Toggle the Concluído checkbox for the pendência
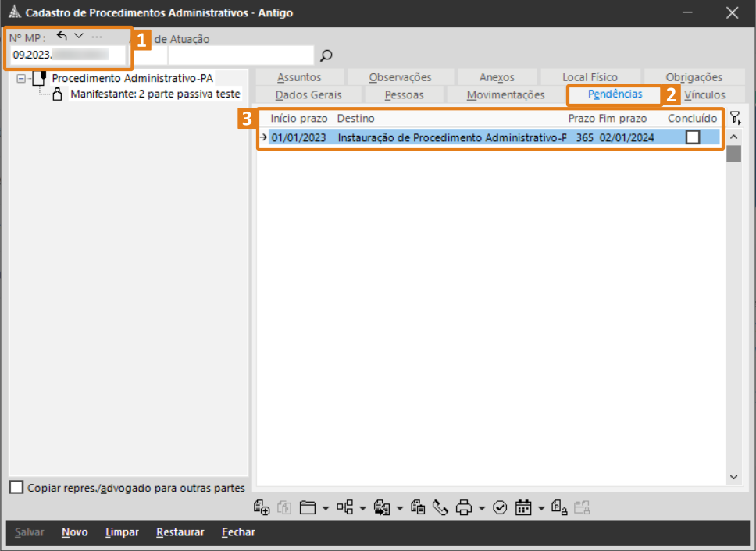Image resolution: width=756 pixels, height=551 pixels. pyautogui.click(x=693, y=137)
